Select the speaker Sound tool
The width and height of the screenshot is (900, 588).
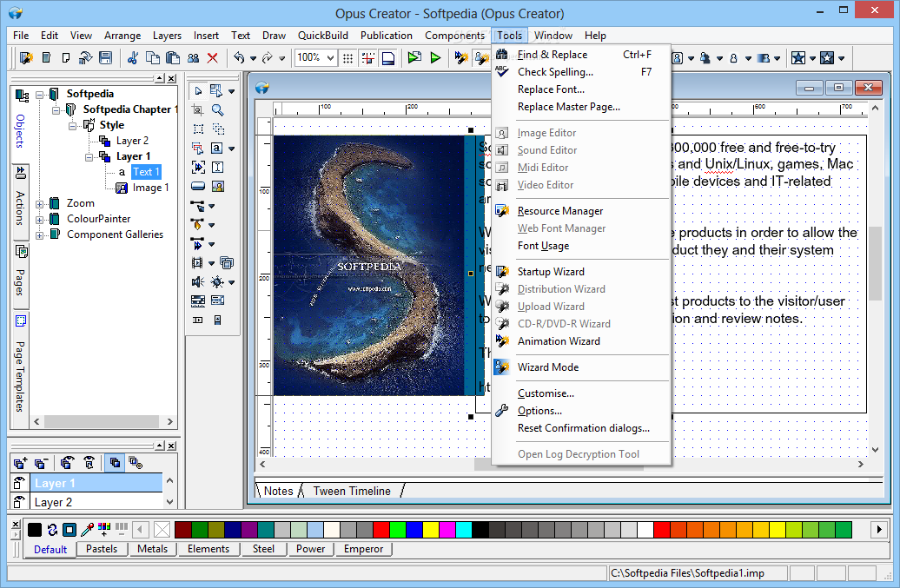(198, 281)
